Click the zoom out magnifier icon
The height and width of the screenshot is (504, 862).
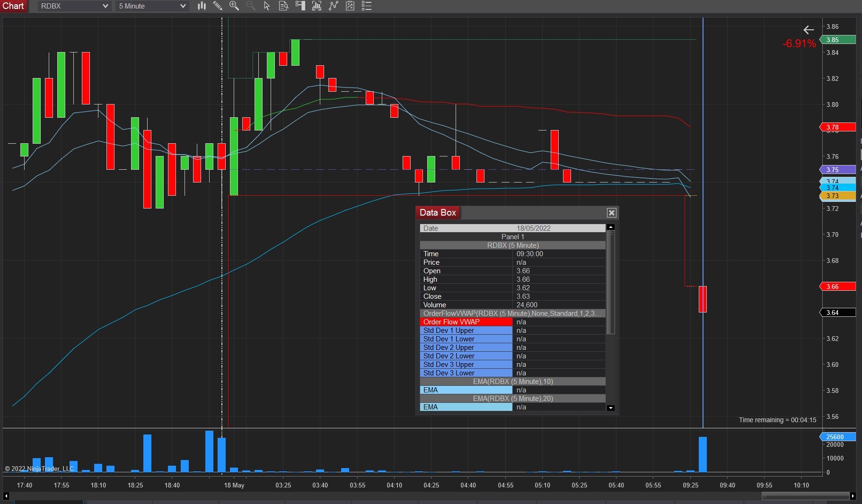click(251, 6)
